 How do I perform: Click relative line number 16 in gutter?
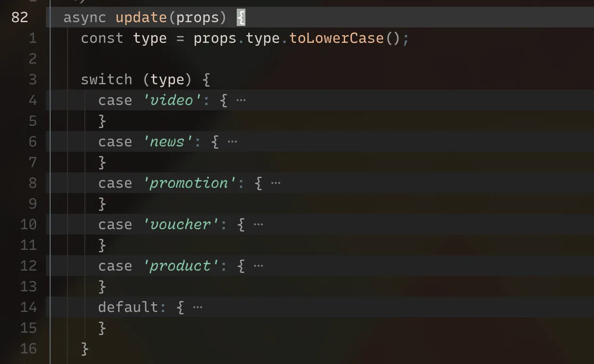click(x=28, y=349)
